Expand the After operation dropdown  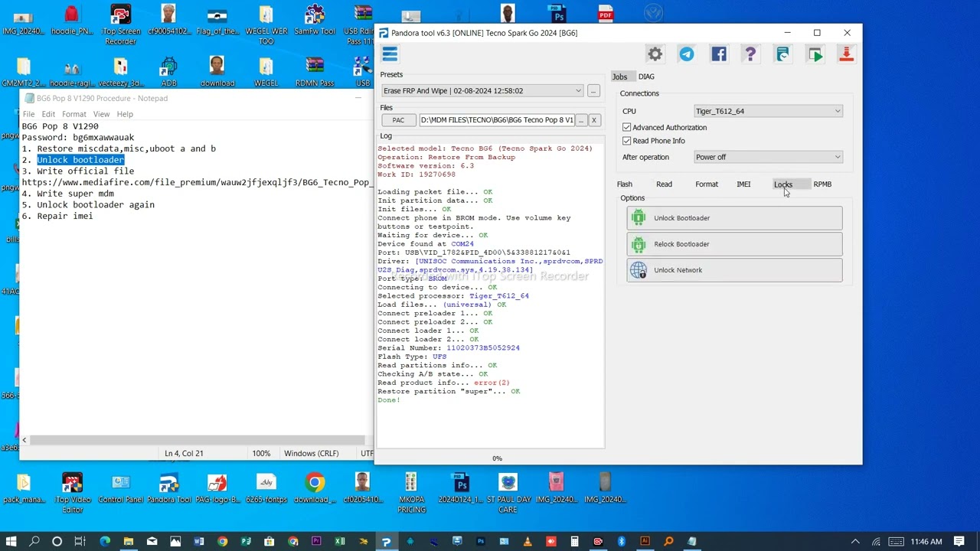coord(768,157)
